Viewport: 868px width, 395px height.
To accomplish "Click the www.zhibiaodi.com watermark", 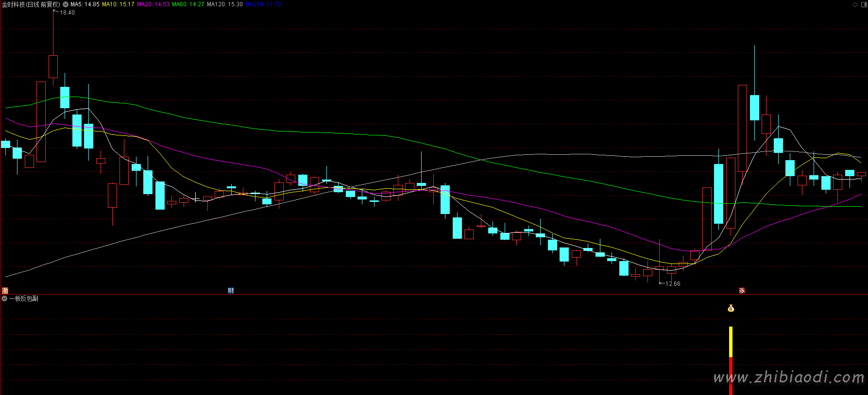I will (x=789, y=378).
